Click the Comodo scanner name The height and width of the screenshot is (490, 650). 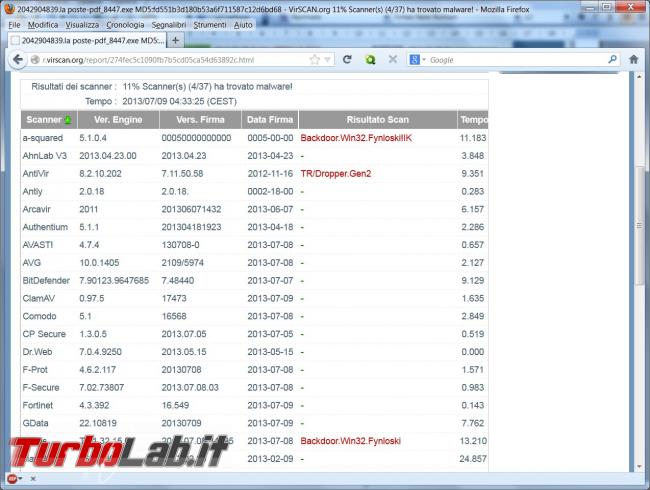pos(39,316)
